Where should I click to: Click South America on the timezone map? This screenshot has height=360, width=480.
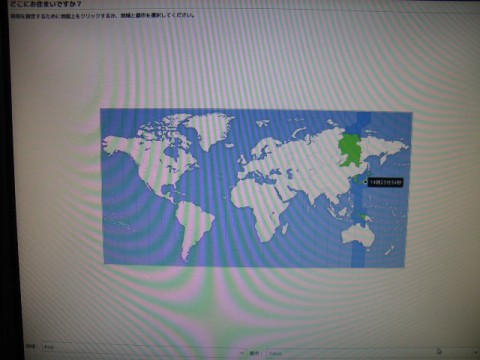[194, 227]
